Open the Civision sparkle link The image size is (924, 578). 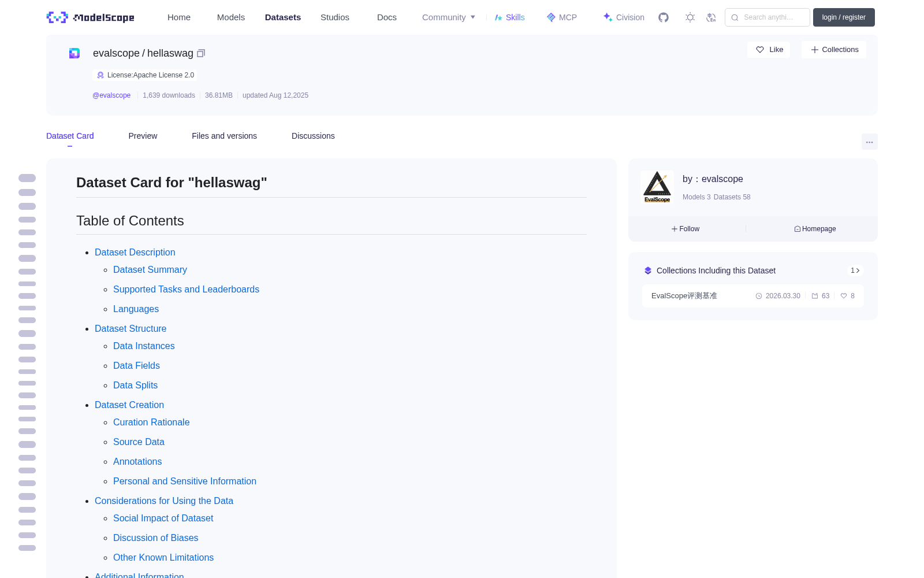click(624, 17)
